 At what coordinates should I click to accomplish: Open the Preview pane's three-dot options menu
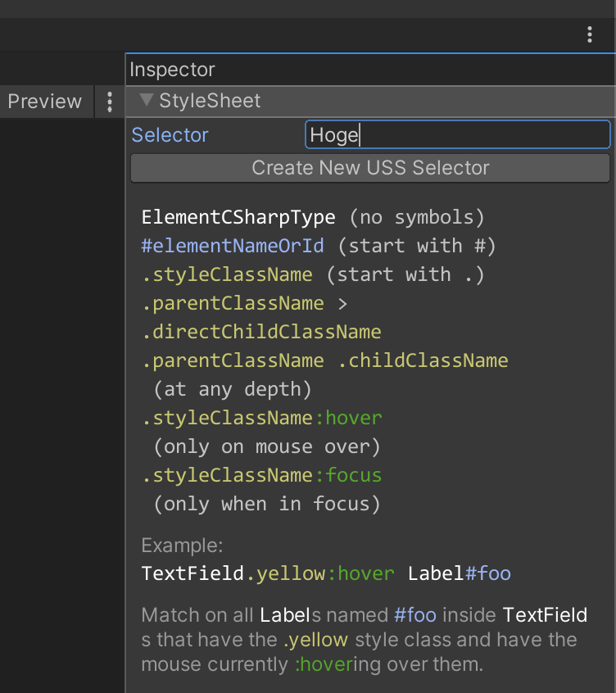click(110, 102)
